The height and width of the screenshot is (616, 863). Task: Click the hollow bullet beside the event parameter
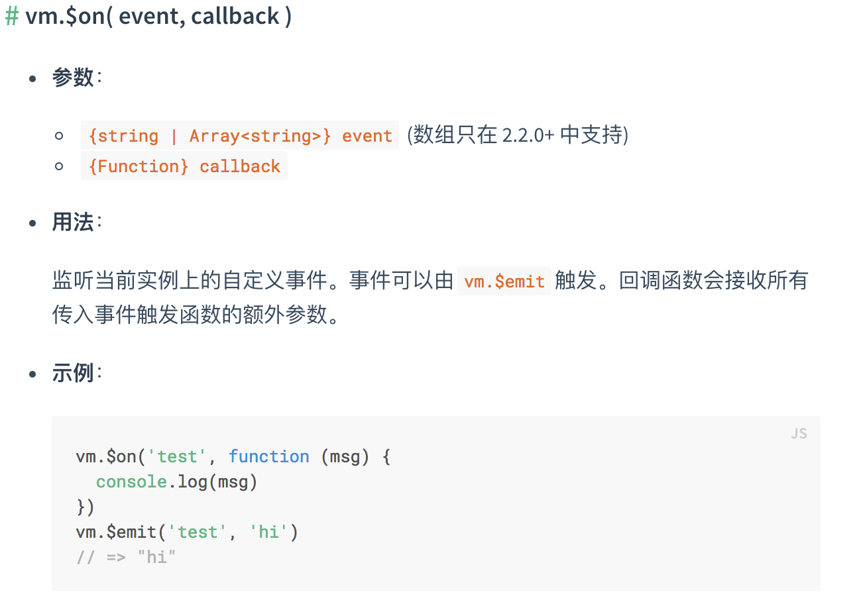point(59,136)
